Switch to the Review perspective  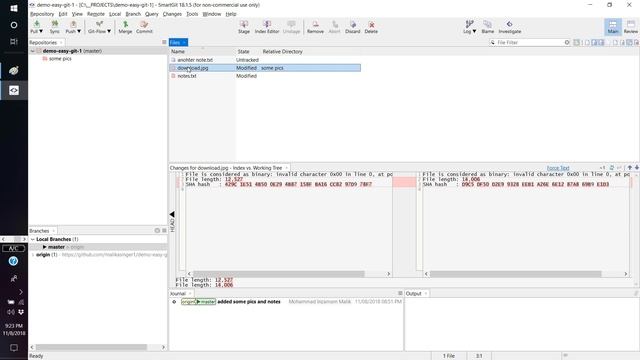(x=631, y=27)
